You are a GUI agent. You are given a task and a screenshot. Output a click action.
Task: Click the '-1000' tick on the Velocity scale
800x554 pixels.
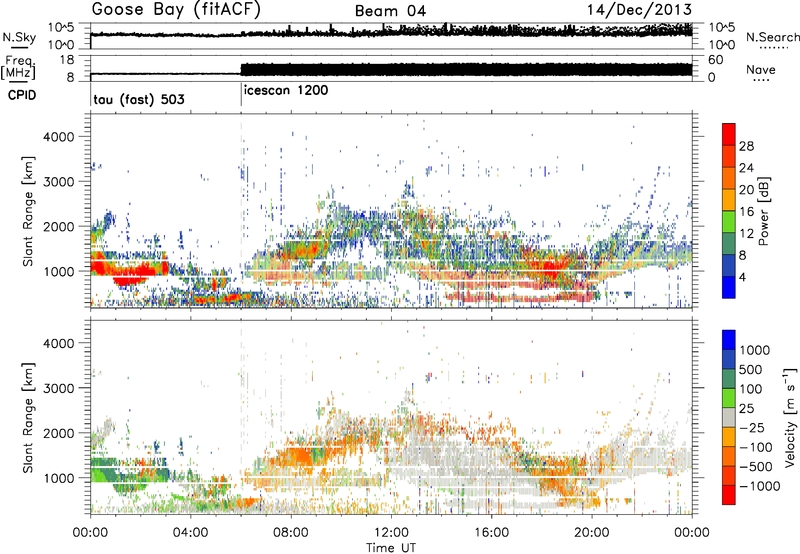759,486
